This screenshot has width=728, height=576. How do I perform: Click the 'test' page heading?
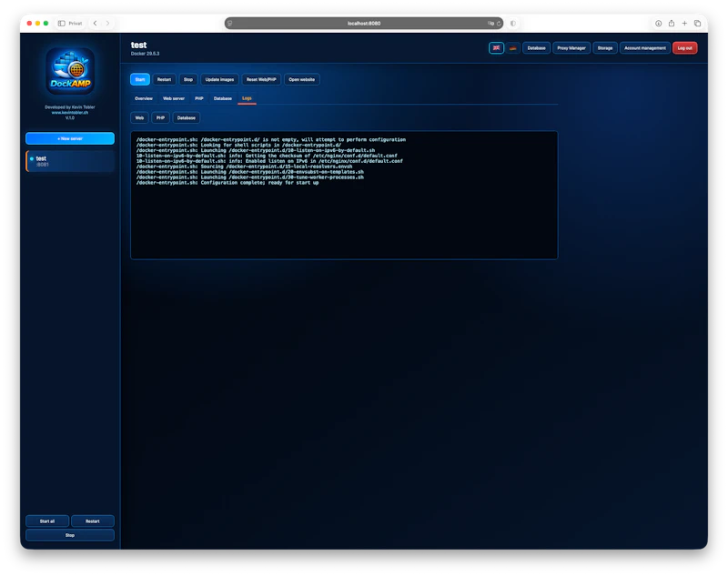(x=139, y=45)
